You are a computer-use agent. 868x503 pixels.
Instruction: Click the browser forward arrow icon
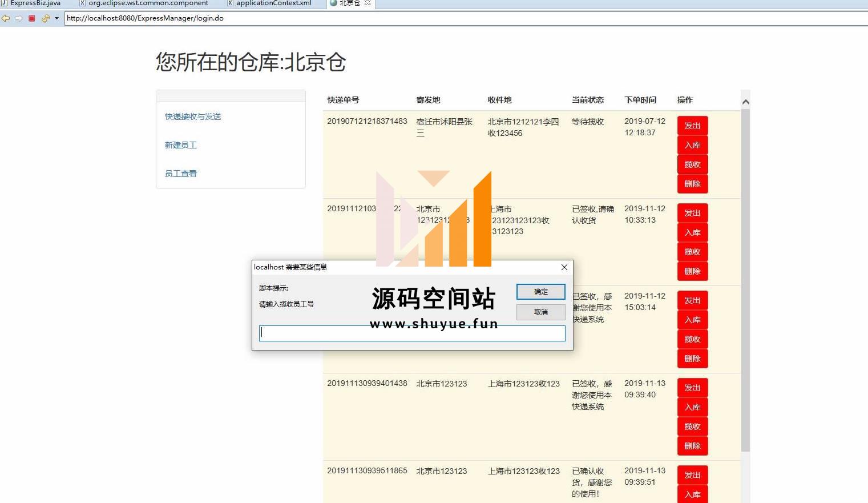coord(19,18)
